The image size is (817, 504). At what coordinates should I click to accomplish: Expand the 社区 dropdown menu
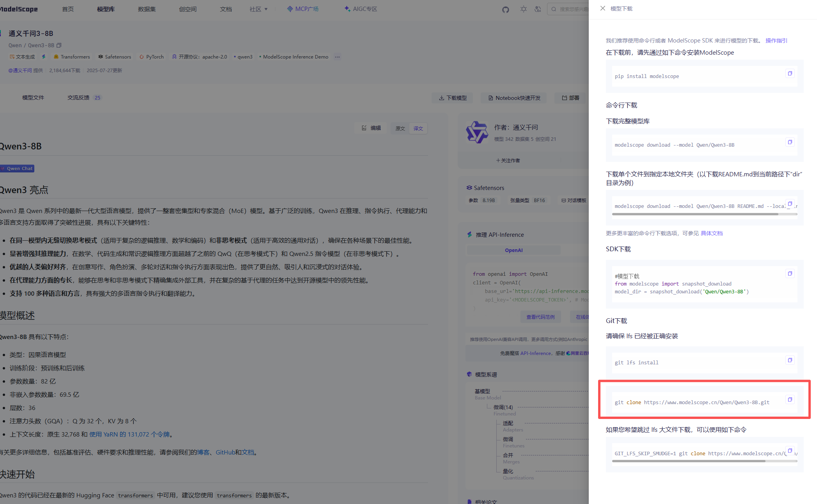[259, 9]
